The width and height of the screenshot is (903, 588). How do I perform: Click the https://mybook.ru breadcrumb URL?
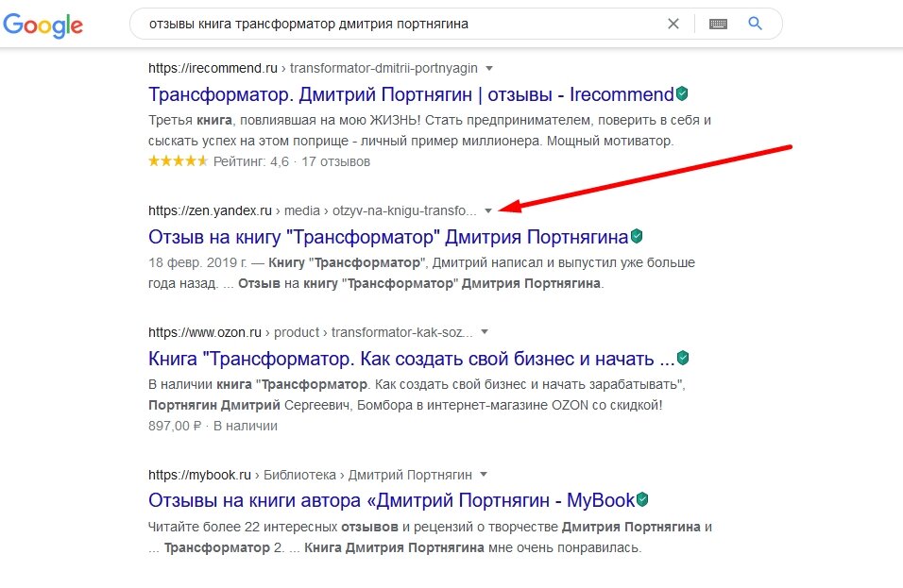tap(200, 475)
